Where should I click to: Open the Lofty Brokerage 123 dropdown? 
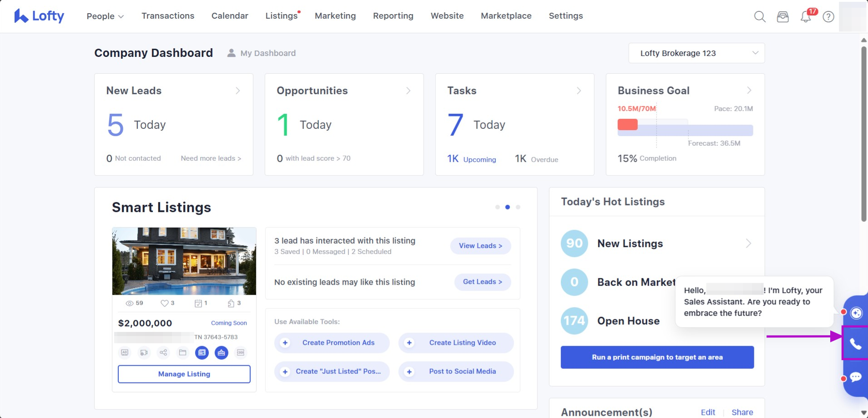pos(696,53)
